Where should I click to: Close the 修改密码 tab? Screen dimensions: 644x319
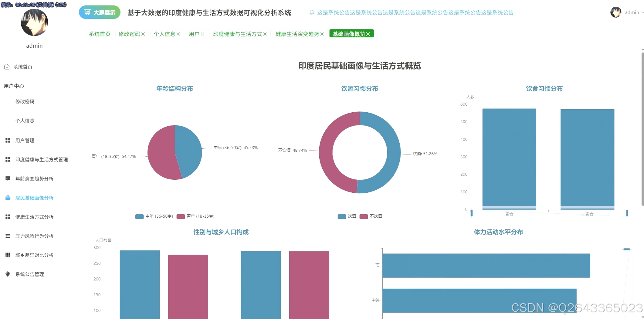pyautogui.click(x=143, y=34)
